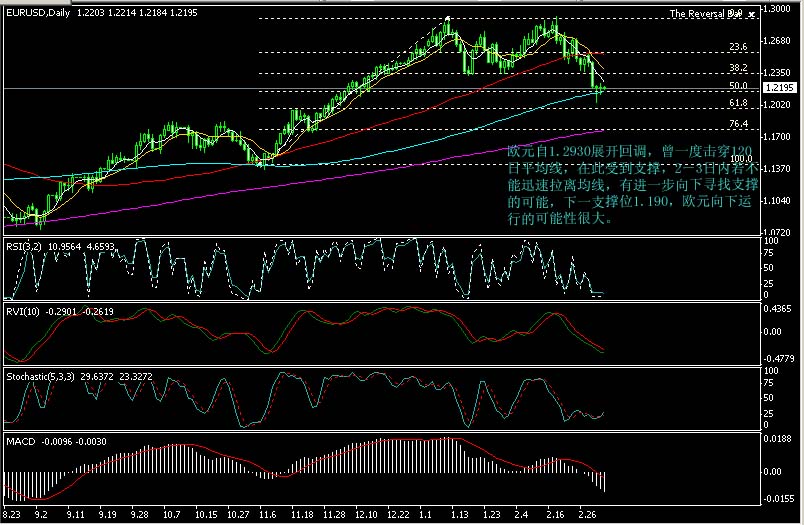
Task: Click the 23.6 Fibonacci level label
Action: pyautogui.click(x=738, y=47)
